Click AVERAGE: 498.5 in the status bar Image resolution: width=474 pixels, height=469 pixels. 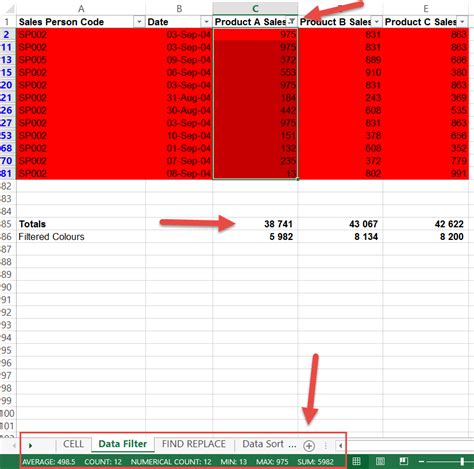tap(49, 462)
